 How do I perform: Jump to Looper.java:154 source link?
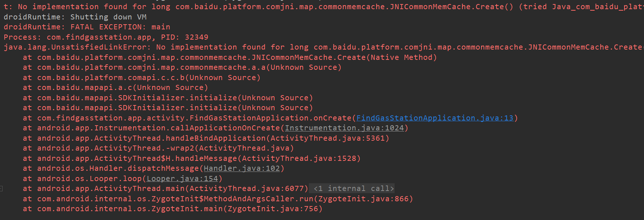pos(182,178)
